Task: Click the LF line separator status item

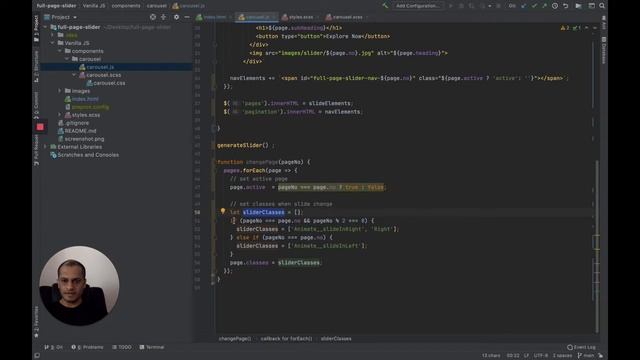Action: tap(526, 356)
